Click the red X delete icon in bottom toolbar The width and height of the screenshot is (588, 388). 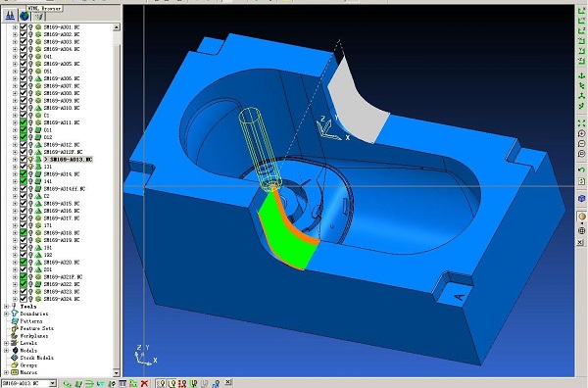point(144,383)
